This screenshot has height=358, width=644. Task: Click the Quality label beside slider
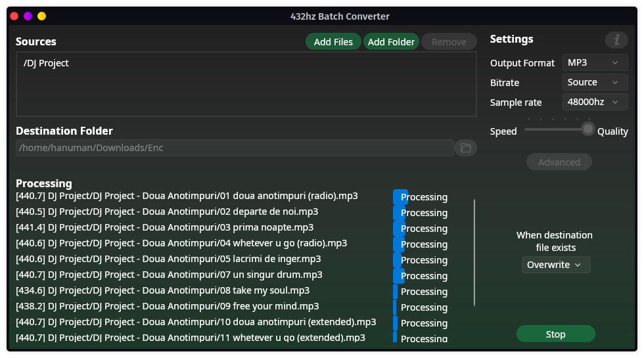coord(612,131)
